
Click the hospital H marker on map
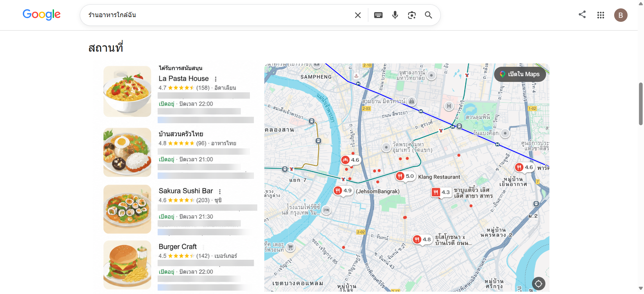click(x=449, y=106)
